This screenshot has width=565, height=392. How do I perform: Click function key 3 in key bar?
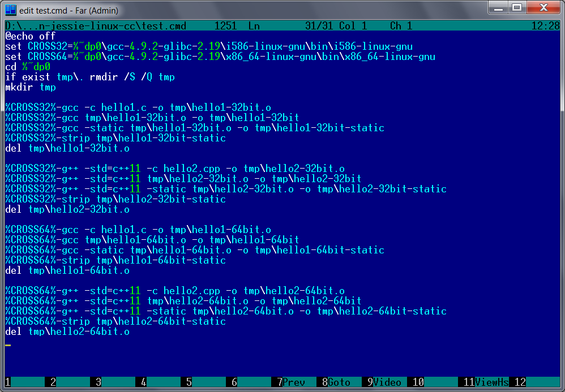115,382
